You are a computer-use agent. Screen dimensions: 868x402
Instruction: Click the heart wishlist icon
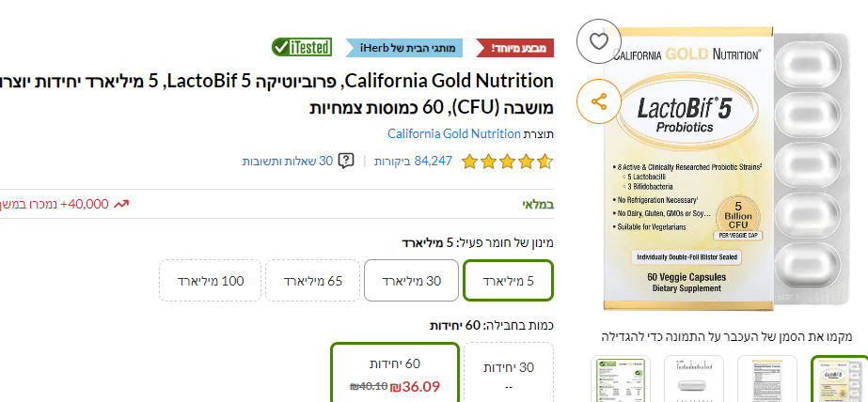[599, 41]
